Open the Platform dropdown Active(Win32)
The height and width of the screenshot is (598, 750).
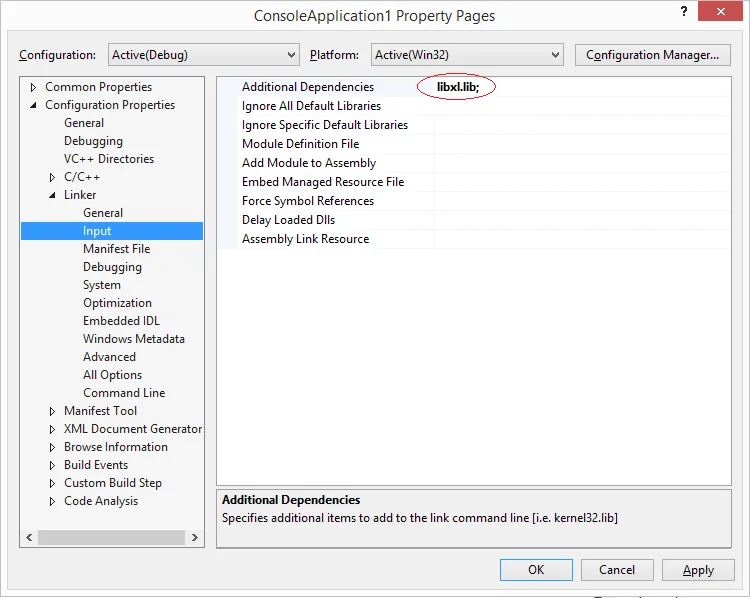tap(467, 55)
